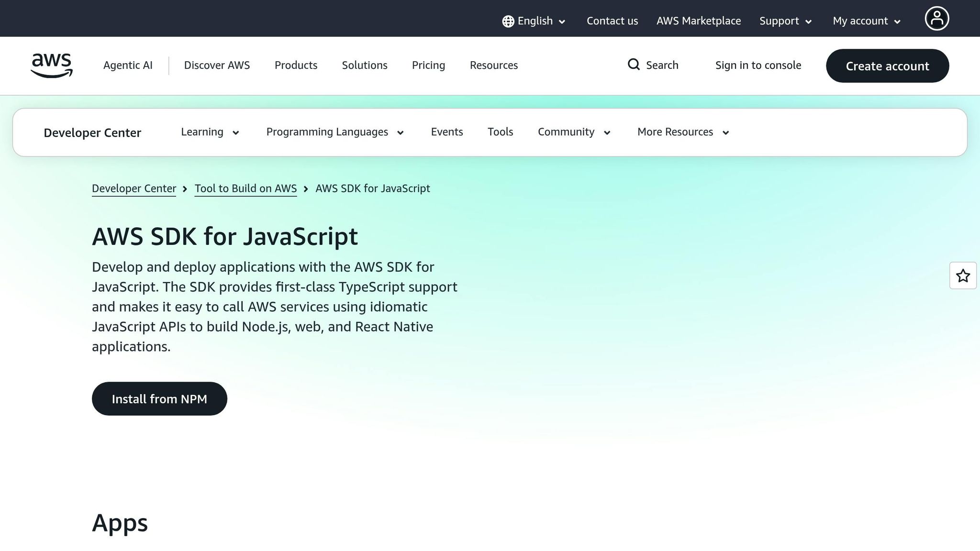Open Programming Languages dropdown
Screen dimensions: 980x551
click(335, 132)
